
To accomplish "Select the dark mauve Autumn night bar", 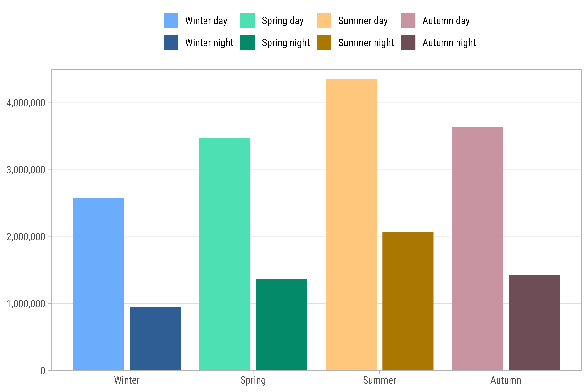I will pos(534,322).
